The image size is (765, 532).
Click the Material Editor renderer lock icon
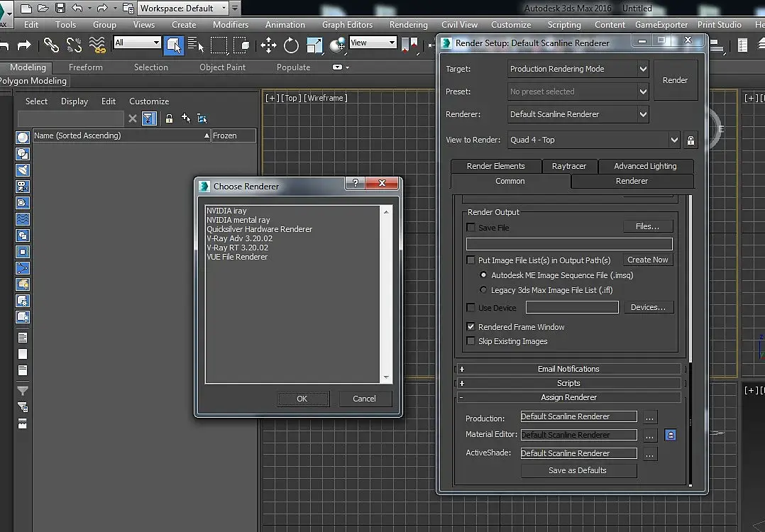coord(671,435)
